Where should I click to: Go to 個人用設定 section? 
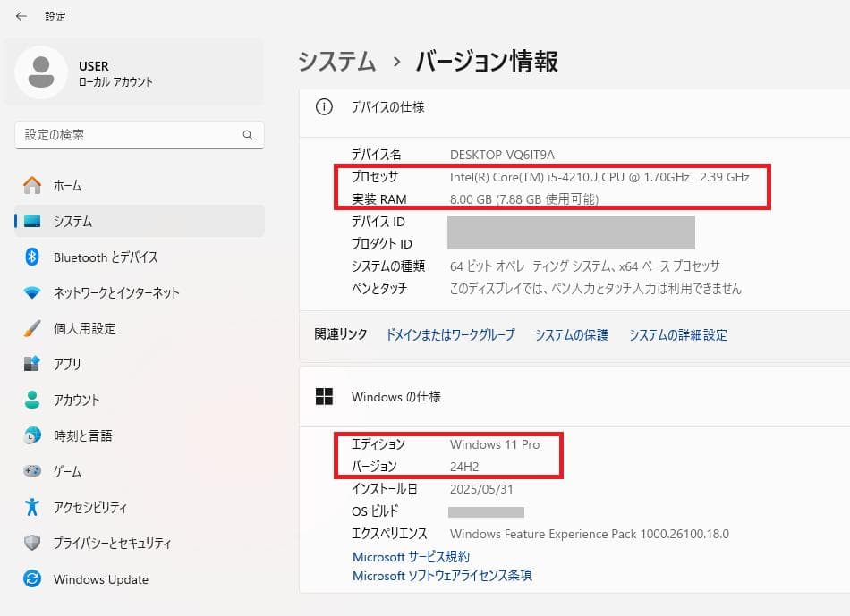(140, 328)
